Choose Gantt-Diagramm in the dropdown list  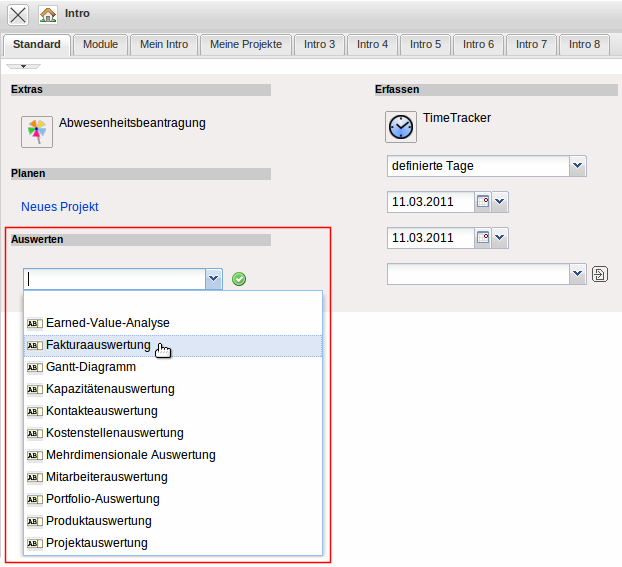coord(91,367)
